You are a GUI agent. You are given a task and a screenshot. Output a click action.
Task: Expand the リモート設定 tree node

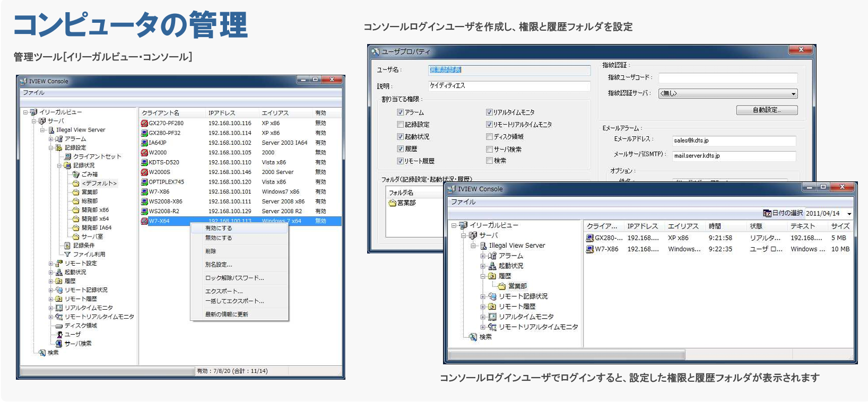(x=51, y=264)
